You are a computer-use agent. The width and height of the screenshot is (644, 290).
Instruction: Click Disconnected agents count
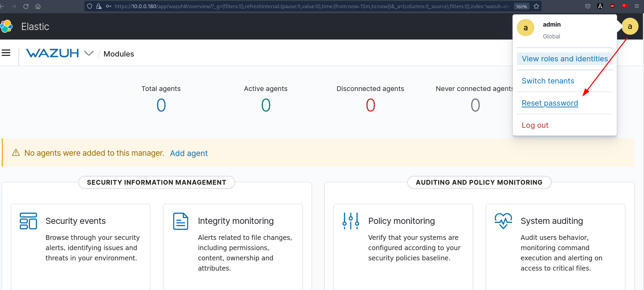370,105
